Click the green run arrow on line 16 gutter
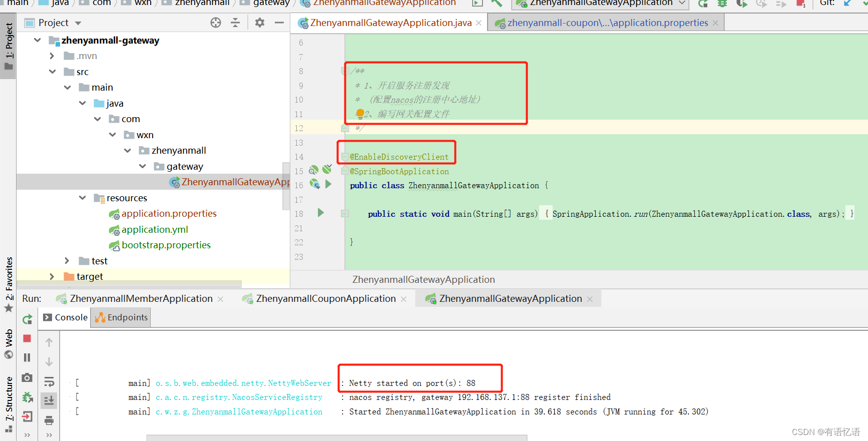 [328, 184]
